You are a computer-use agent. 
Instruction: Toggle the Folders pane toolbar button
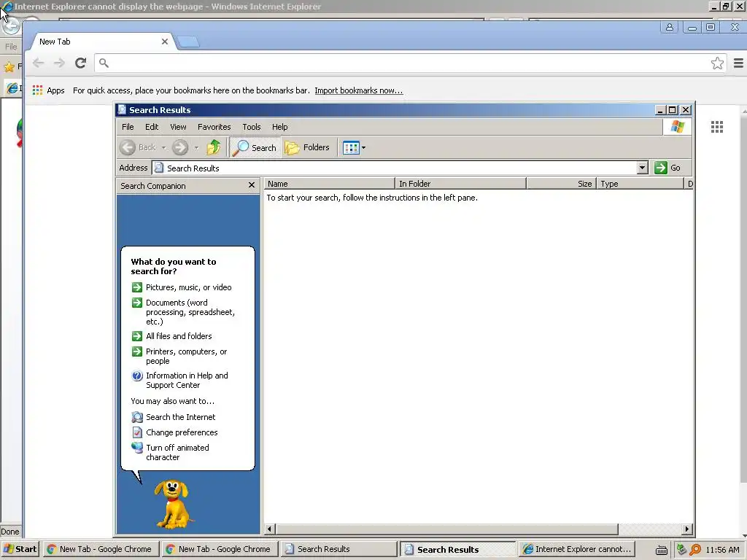[x=307, y=147]
